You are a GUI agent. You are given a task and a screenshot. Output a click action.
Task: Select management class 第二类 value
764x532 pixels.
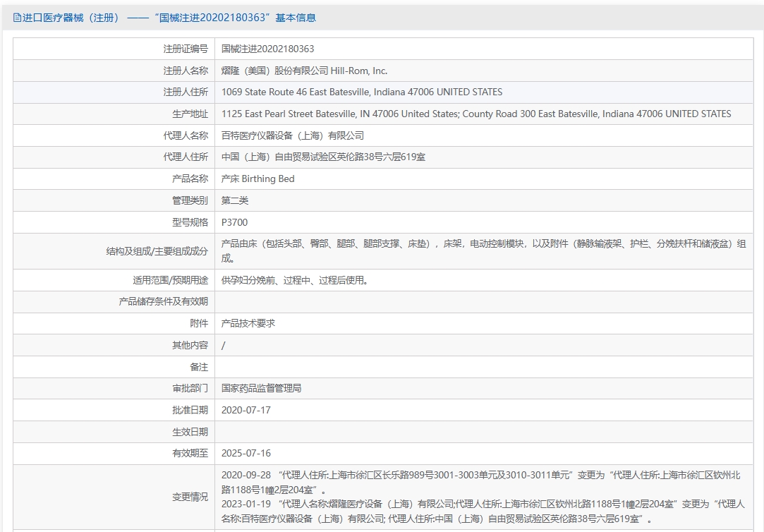coord(235,200)
